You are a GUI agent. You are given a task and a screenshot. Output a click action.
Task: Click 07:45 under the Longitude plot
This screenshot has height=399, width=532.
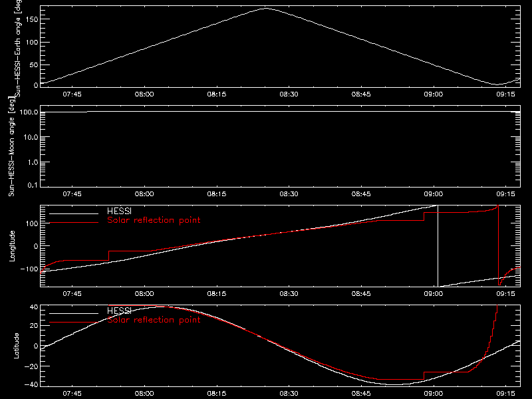[72, 294]
